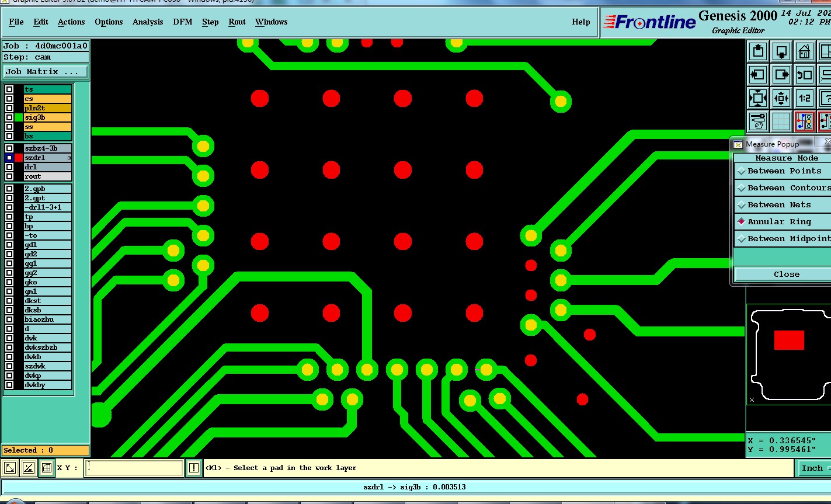831x504 pixels.
Task: Open the tools and palette settings icon
Action: coord(758,121)
